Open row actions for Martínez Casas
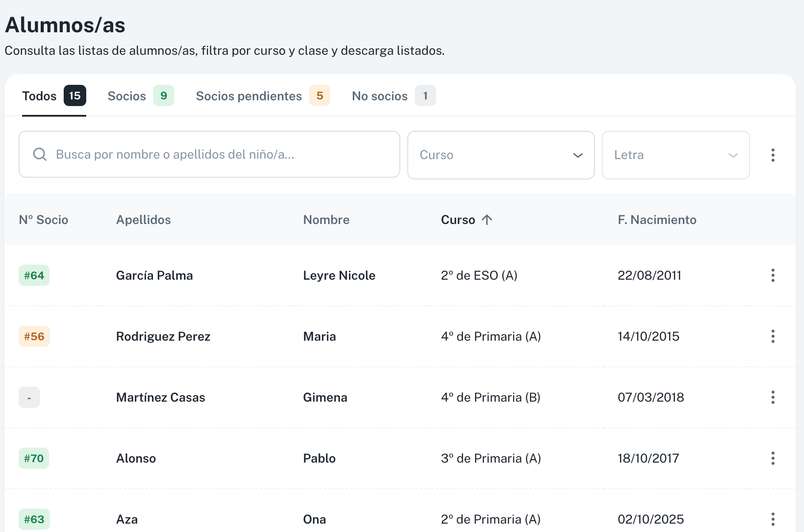This screenshot has height=532, width=804. point(773,397)
